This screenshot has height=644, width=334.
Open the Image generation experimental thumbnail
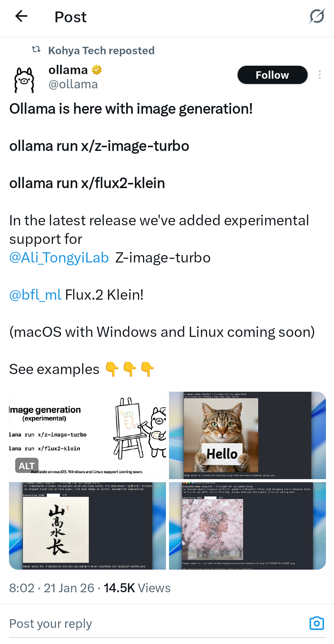click(x=87, y=435)
